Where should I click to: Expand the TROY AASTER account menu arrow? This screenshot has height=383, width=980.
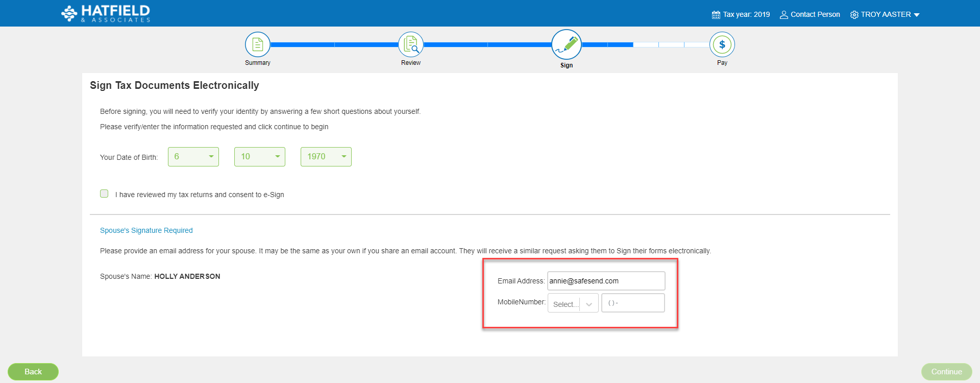(x=917, y=15)
